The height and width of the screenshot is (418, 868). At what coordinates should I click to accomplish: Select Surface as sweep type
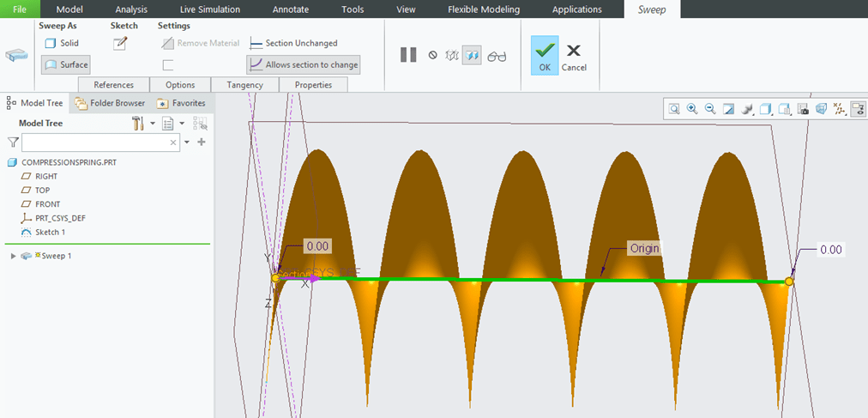pyautogui.click(x=66, y=64)
